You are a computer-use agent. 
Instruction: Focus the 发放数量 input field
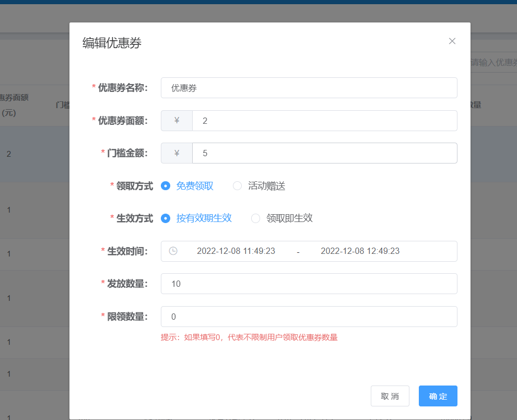(309, 284)
